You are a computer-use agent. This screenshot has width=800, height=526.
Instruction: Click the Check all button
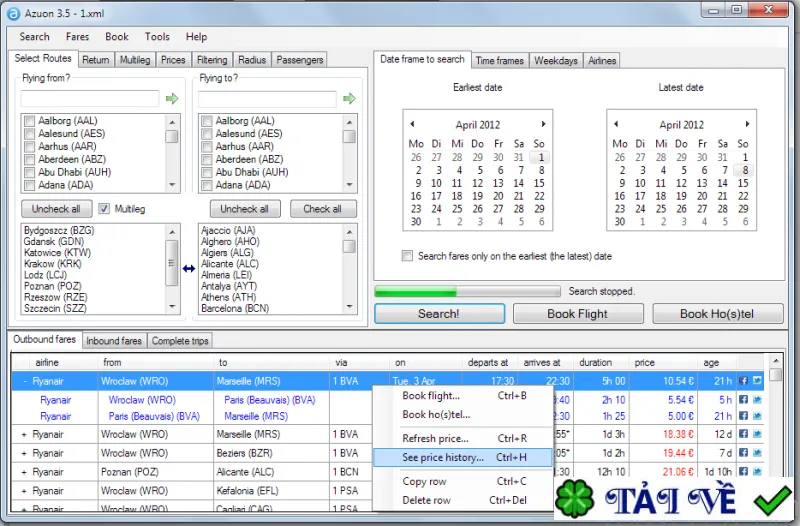(322, 209)
